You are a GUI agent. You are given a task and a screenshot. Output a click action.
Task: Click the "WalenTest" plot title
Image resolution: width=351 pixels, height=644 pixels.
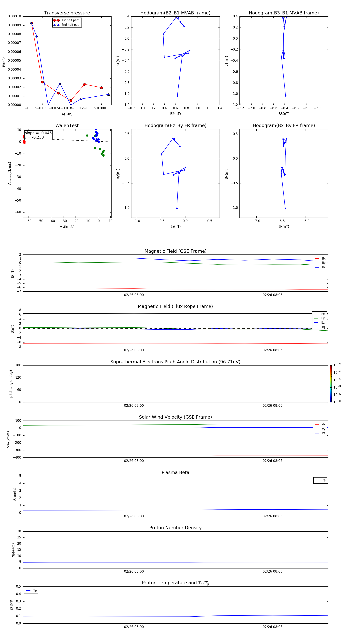(67, 125)
